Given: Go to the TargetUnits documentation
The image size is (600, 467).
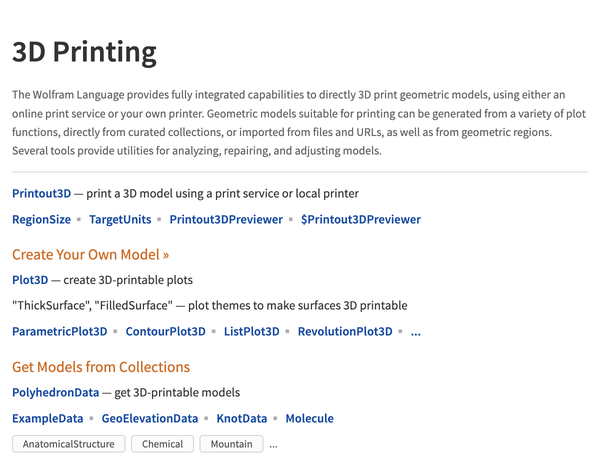Looking at the screenshot, I should [x=120, y=219].
